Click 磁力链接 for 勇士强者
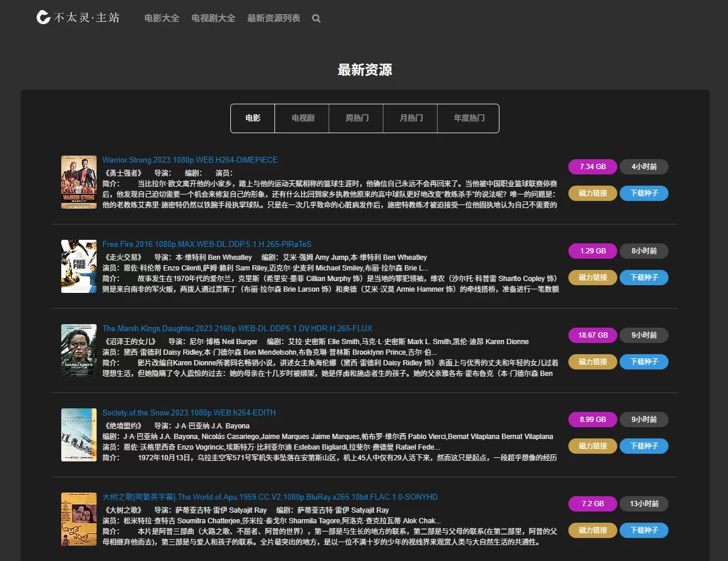This screenshot has width=728, height=561. coord(593,193)
